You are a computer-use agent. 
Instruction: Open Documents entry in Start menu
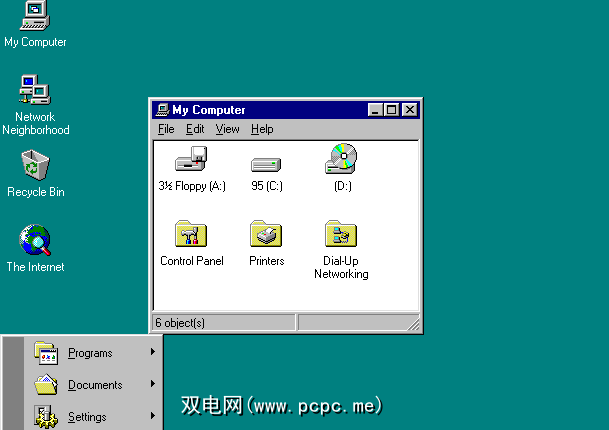pyautogui.click(x=93, y=385)
